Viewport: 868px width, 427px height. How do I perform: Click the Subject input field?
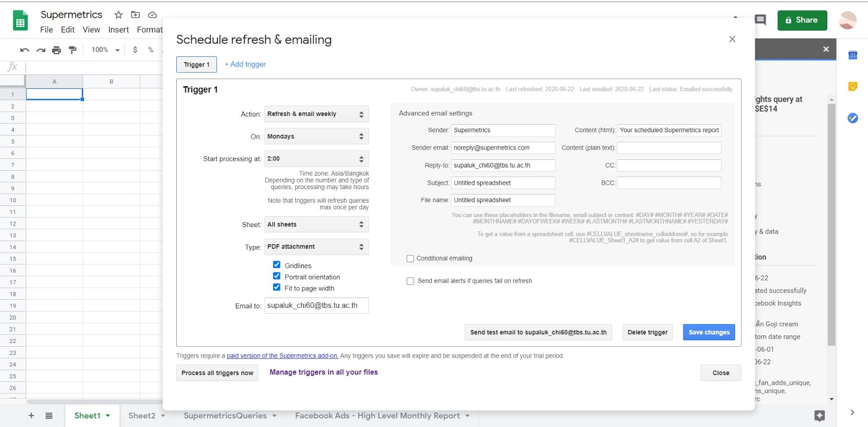[503, 183]
